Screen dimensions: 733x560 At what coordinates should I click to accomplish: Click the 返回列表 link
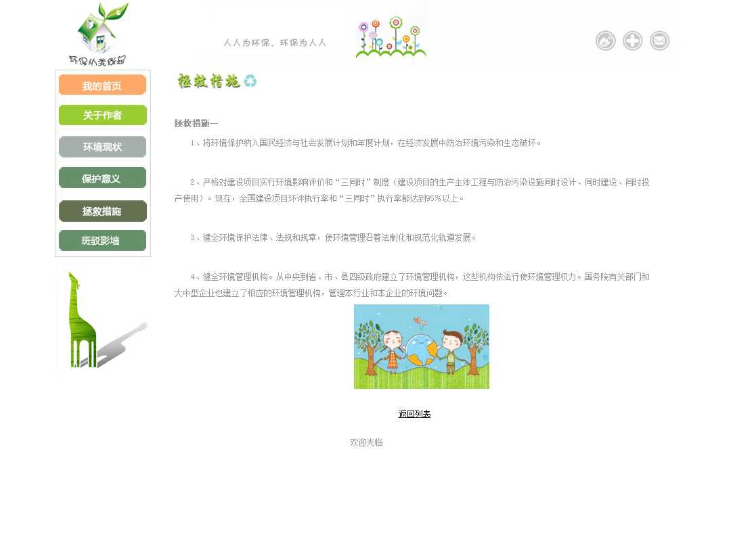pos(414,414)
